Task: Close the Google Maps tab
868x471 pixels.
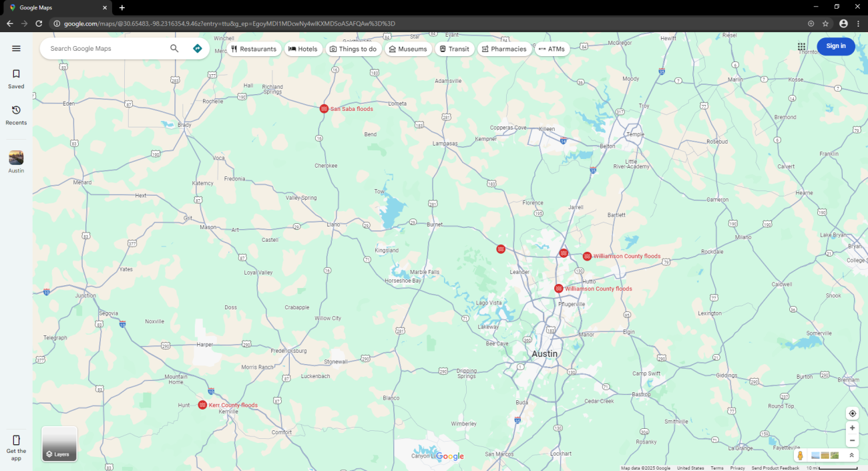Action: (105, 7)
